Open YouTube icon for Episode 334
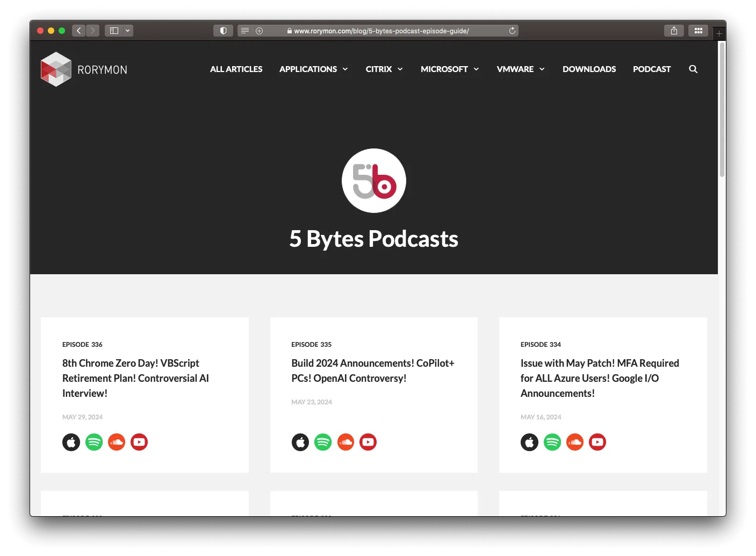This screenshot has width=756, height=556. 597,442
